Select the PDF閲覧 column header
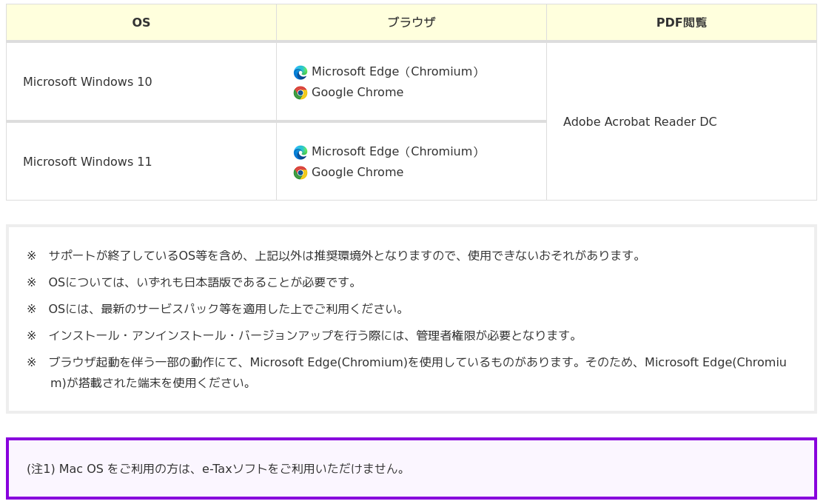The width and height of the screenshot is (826, 504). 682,22
